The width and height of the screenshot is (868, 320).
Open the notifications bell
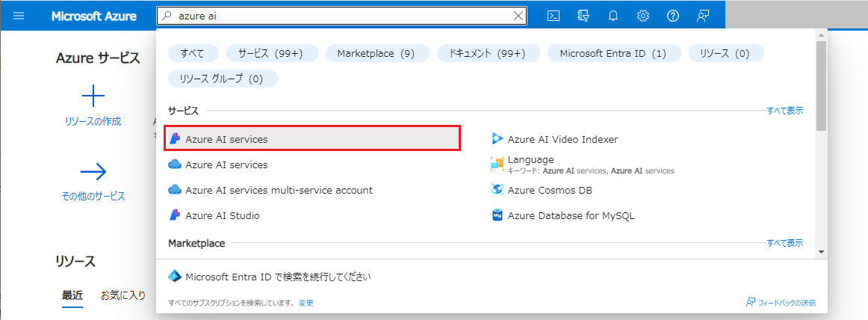(613, 16)
